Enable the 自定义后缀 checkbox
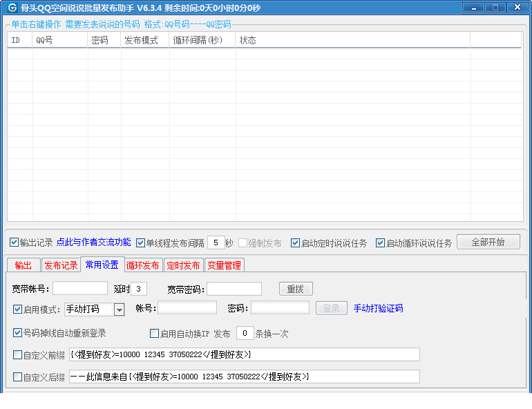This screenshot has height=409, width=532. [17, 377]
